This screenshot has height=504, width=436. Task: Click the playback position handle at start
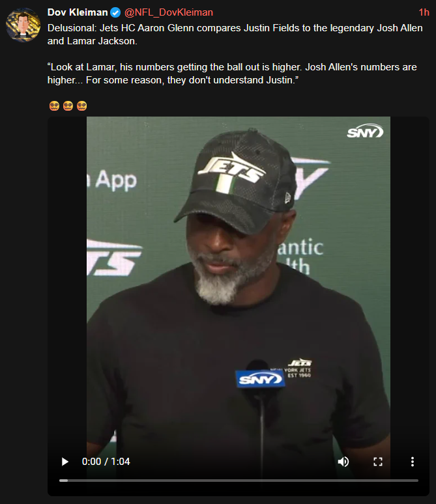tap(63, 481)
